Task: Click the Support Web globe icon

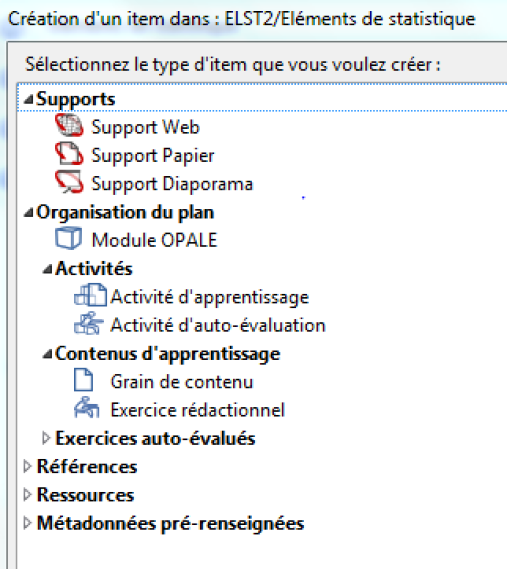Action: click(69, 126)
